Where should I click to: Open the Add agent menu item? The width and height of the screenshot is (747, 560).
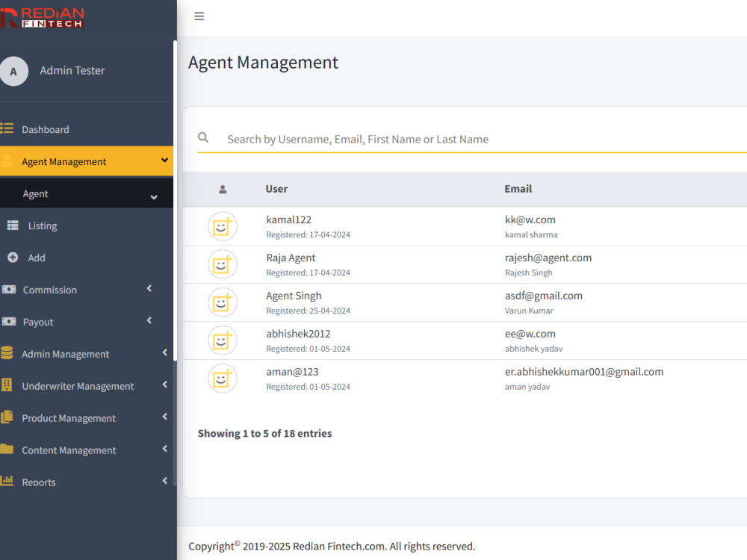(87, 258)
